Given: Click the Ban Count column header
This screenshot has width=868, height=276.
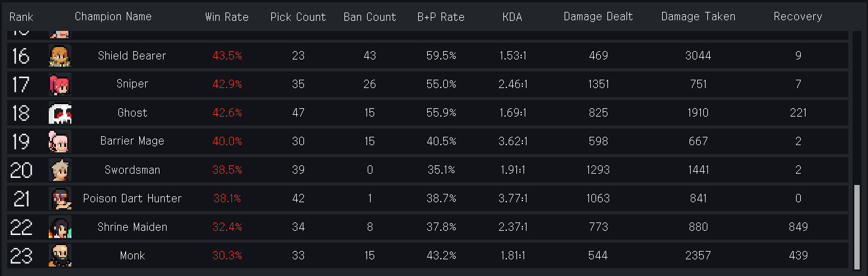Looking at the screenshot, I should coord(369,17).
